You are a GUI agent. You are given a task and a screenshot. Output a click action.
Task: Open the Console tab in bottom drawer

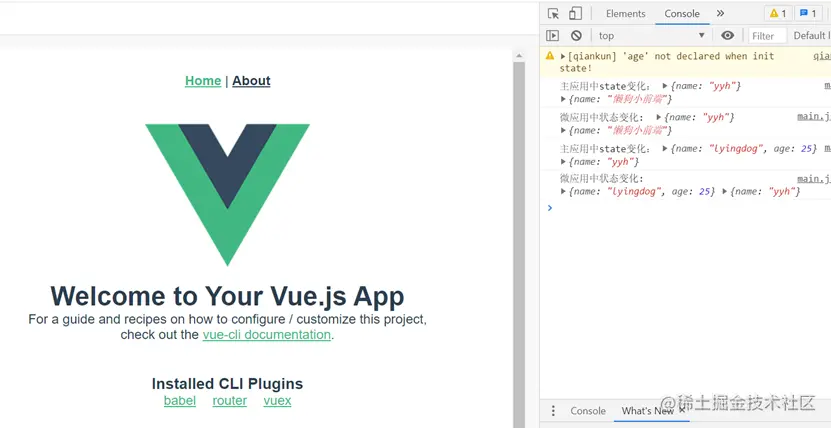(x=588, y=411)
